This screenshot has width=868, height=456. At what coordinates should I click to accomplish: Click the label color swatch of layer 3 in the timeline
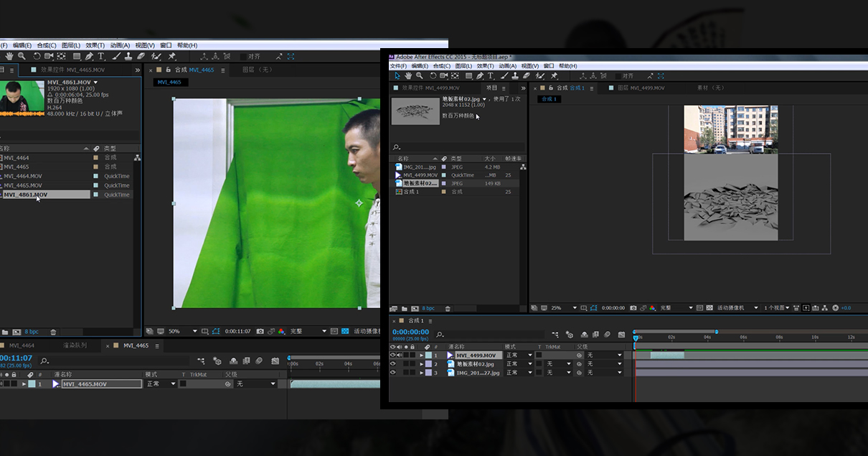429,373
